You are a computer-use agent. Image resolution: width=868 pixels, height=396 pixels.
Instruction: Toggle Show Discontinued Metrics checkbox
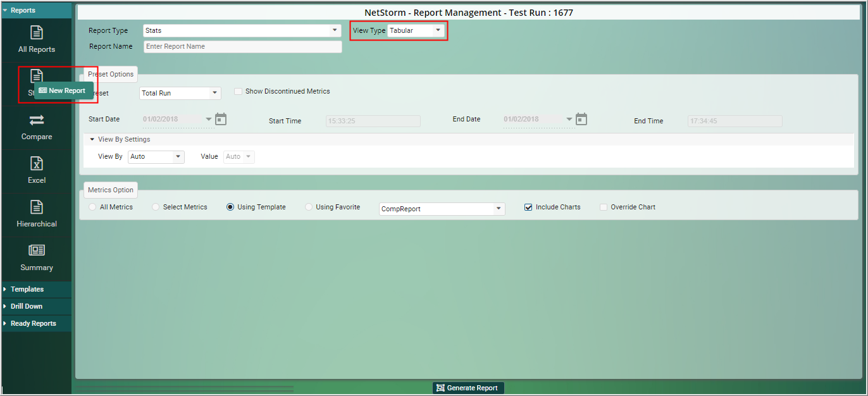(238, 92)
